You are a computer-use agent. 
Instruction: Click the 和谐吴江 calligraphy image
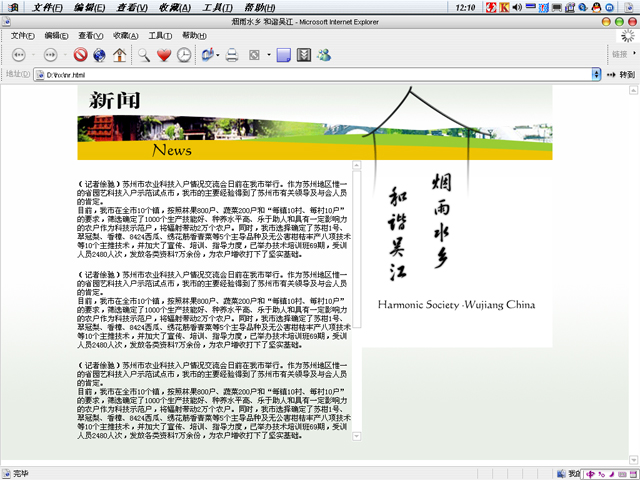398,233
